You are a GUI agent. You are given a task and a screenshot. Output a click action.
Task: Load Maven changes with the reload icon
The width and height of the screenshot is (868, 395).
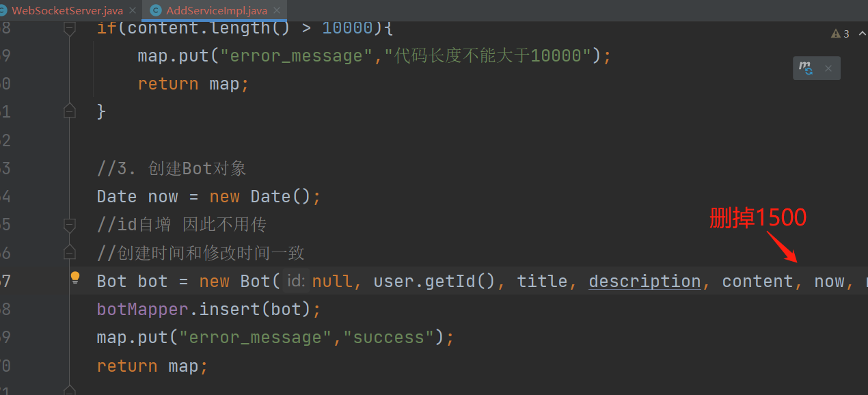coord(806,68)
